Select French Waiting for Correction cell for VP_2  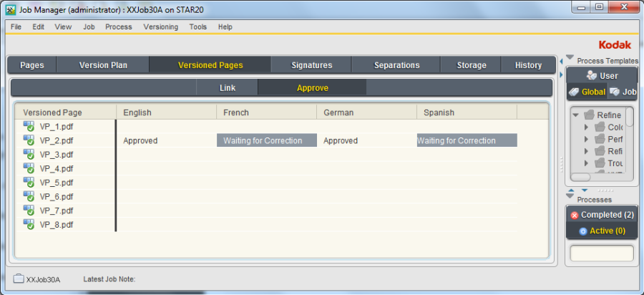click(267, 140)
